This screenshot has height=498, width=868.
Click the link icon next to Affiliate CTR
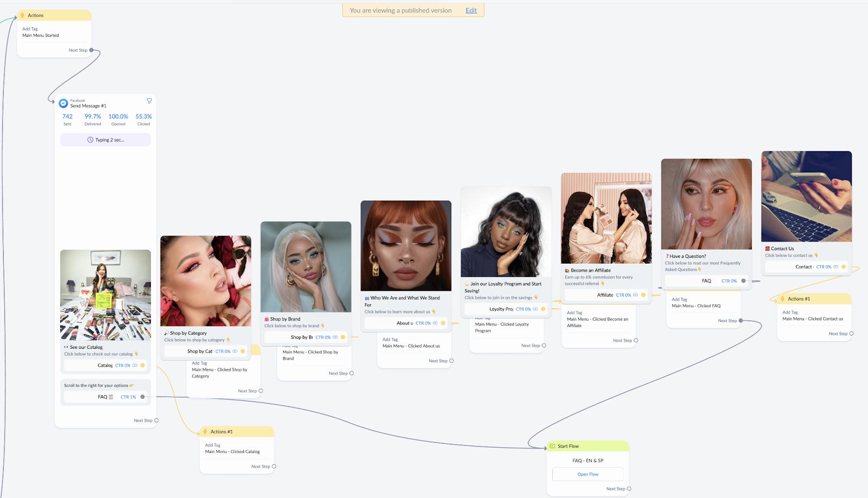635,295
